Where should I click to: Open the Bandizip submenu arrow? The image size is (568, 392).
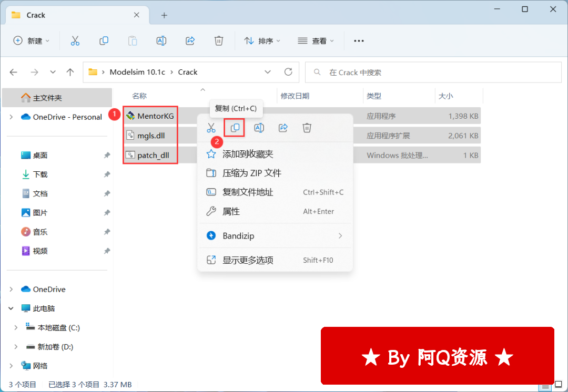pyautogui.click(x=340, y=236)
